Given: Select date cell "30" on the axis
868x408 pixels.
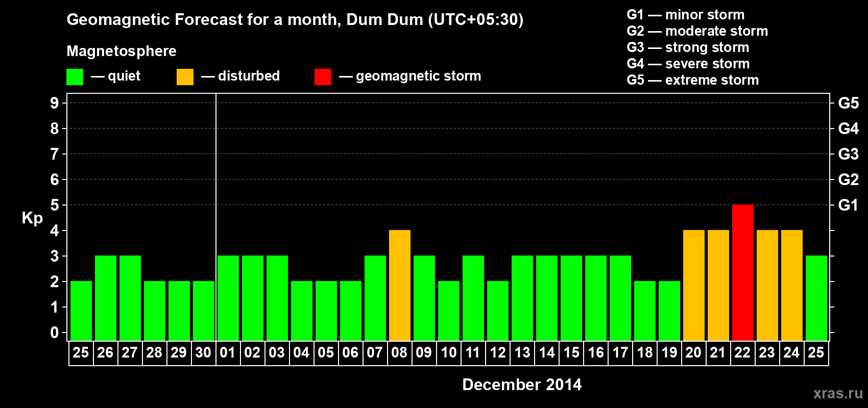Looking at the screenshot, I should (204, 352).
